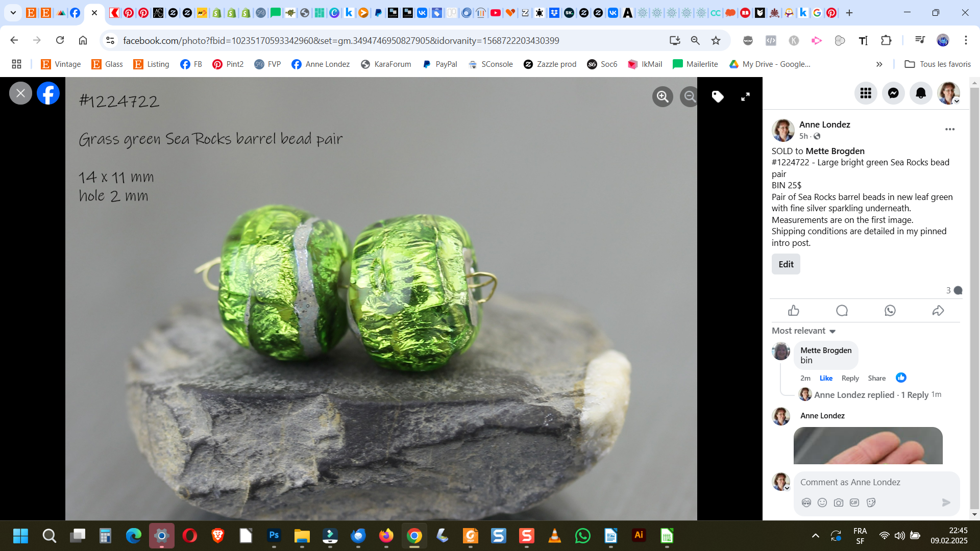The height and width of the screenshot is (551, 980).
Task: Share post via WhatsApp icon
Action: coord(890,311)
